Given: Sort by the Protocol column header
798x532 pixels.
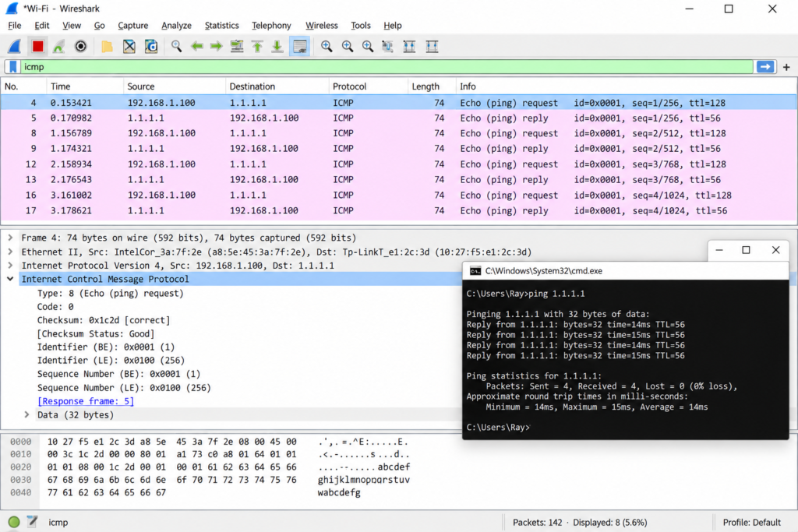Looking at the screenshot, I should [368, 86].
